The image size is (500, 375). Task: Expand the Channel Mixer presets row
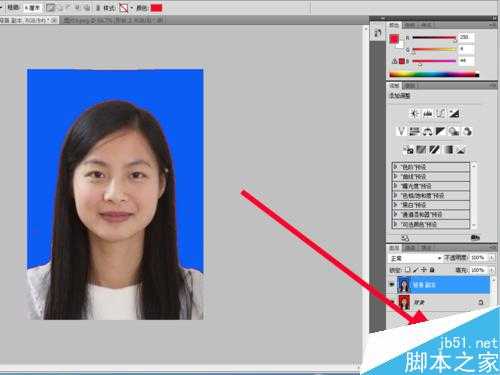[x=395, y=214]
